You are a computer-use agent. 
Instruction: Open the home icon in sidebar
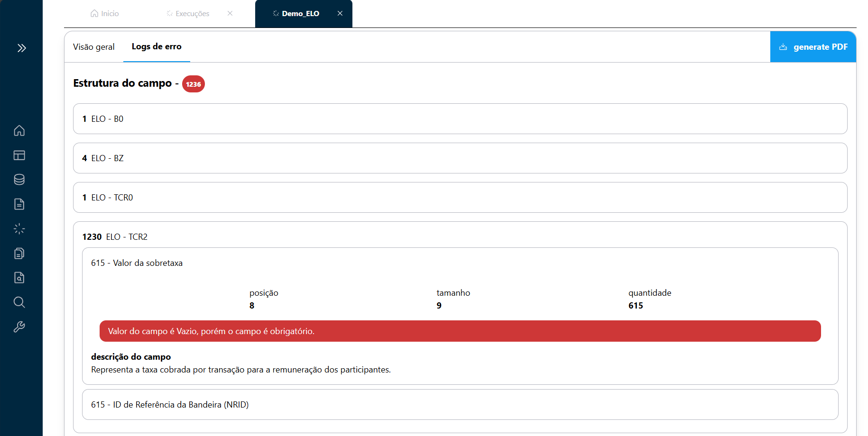pos(19,130)
